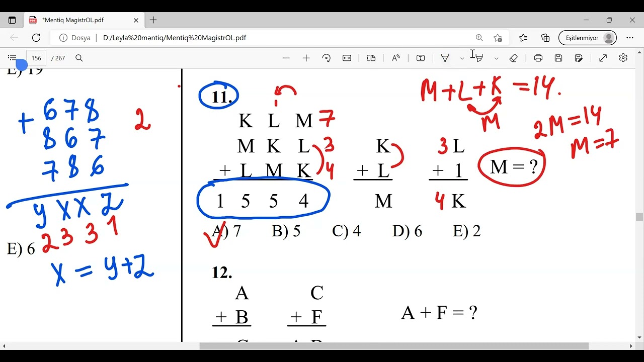Expand Draw pen options dropdown

pos(462,58)
